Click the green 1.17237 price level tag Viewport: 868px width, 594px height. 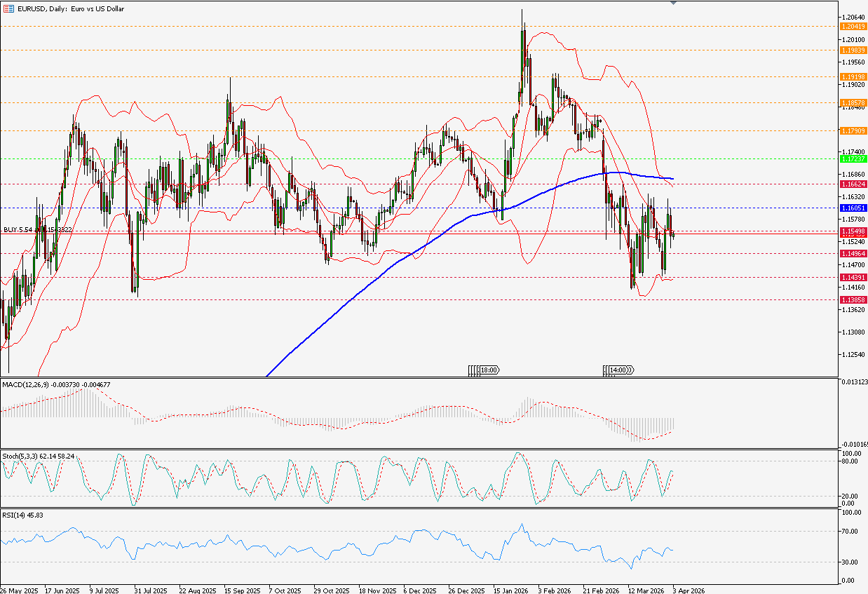coord(853,159)
